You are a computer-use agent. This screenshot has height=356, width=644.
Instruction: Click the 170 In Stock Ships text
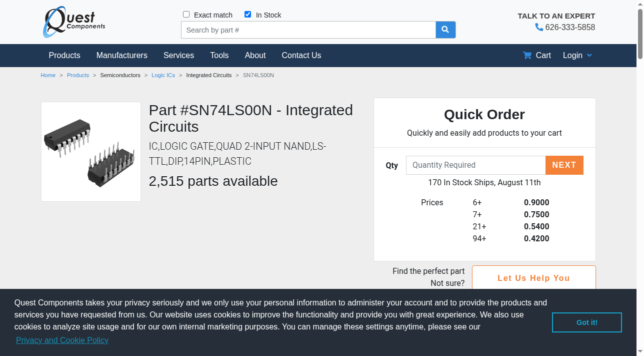(484, 183)
